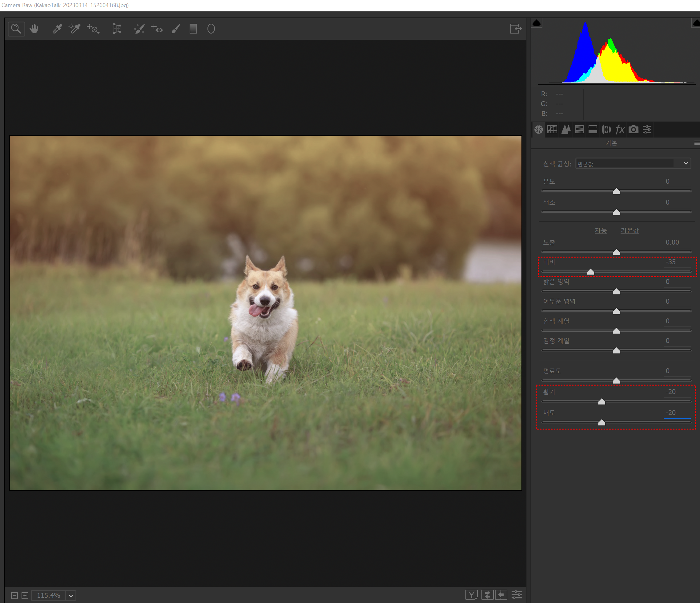Image resolution: width=700 pixels, height=603 pixels.
Task: Select the Graduated Filter tool
Action: [193, 29]
